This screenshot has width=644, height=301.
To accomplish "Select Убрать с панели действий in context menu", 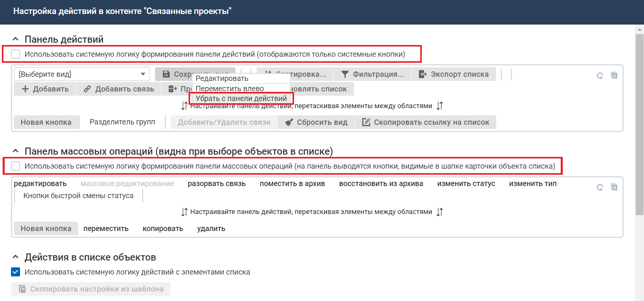I will coord(241,98).
